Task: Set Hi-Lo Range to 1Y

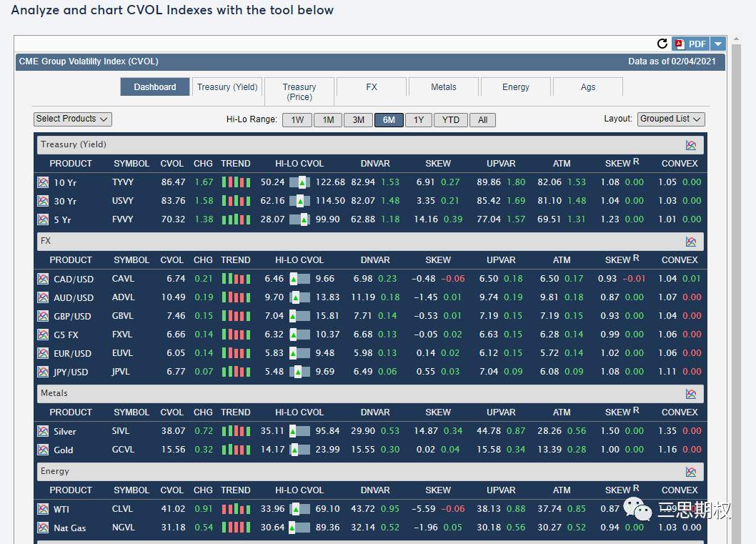Action: point(419,120)
